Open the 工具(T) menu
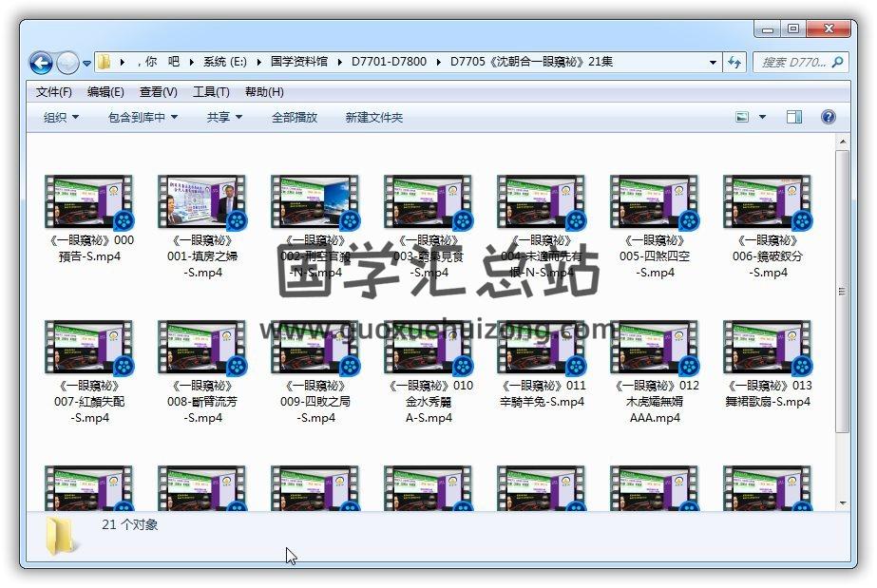The width and height of the screenshot is (877, 588). (211, 91)
